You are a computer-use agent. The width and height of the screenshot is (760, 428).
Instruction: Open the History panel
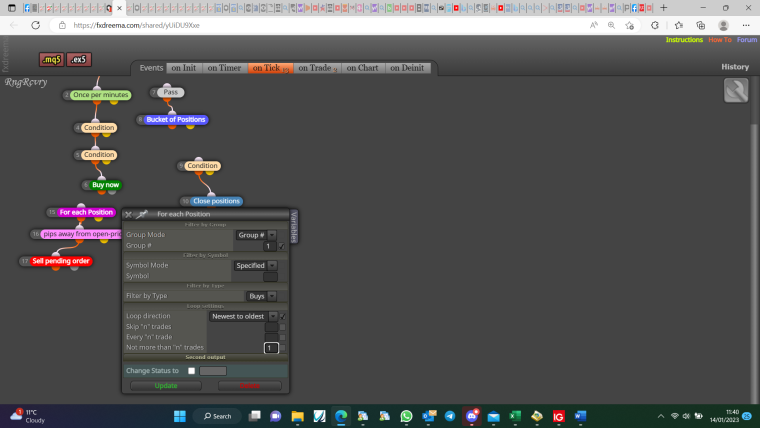point(735,67)
